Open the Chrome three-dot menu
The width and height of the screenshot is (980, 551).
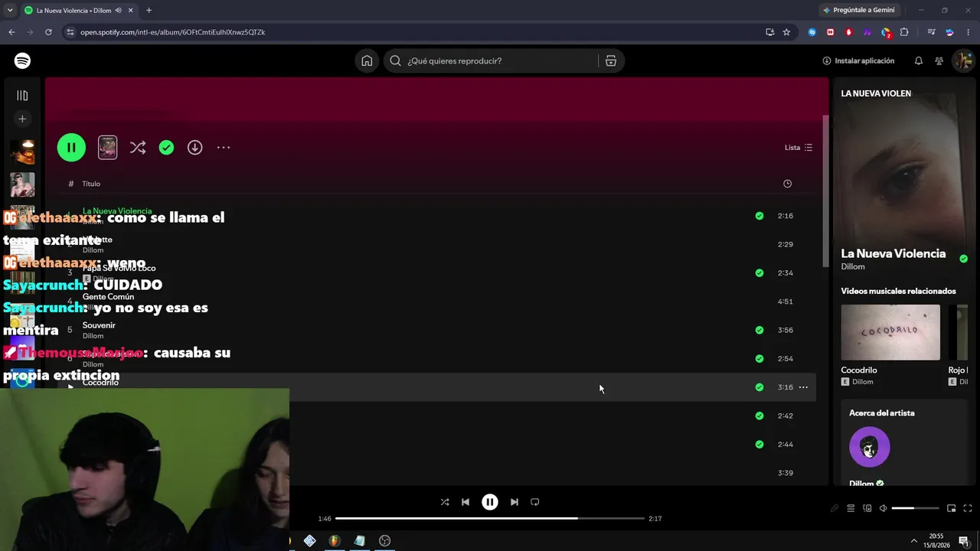pyautogui.click(x=969, y=32)
